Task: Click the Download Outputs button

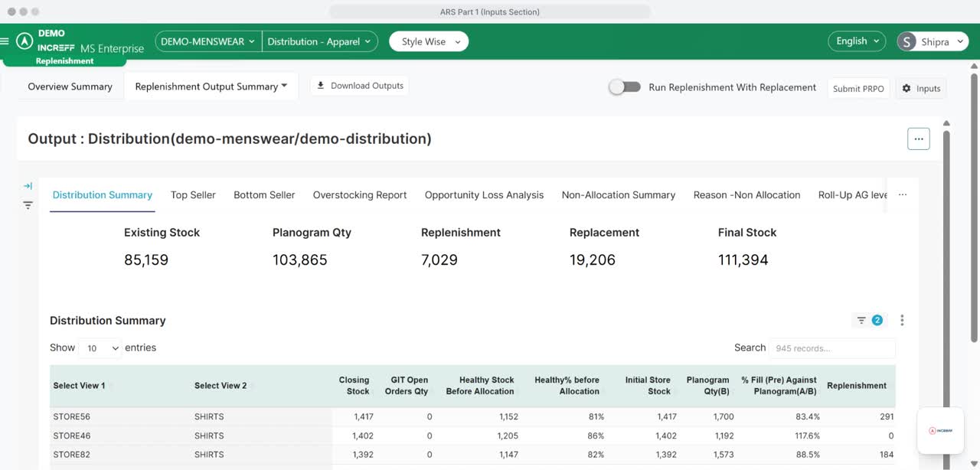Action: point(360,86)
